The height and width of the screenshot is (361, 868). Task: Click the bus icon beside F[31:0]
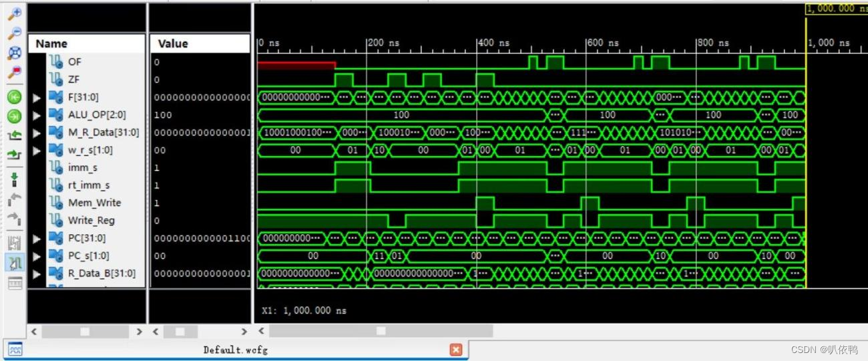pyautogui.click(x=57, y=97)
